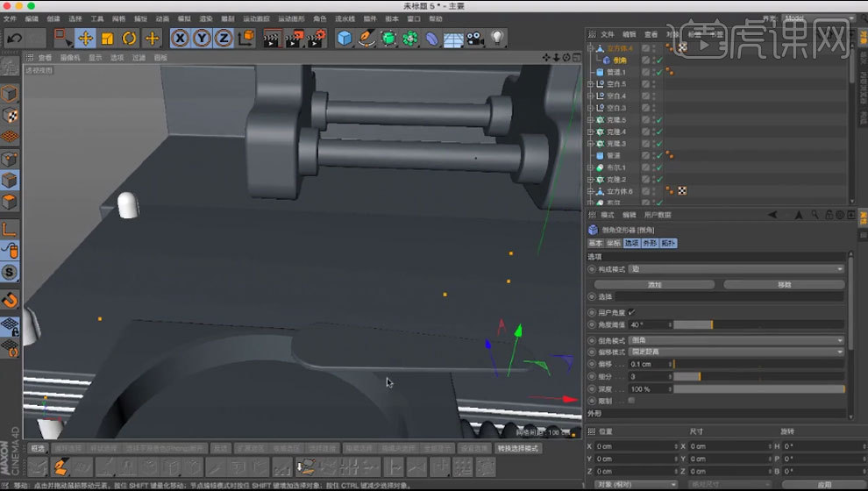Open the cube primitive object icon

click(x=345, y=38)
